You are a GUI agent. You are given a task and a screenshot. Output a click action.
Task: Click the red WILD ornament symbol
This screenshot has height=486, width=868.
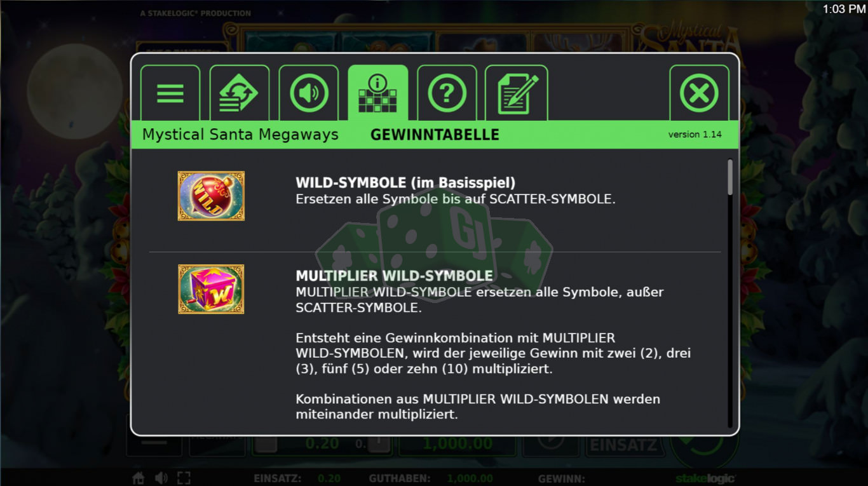[x=211, y=196]
